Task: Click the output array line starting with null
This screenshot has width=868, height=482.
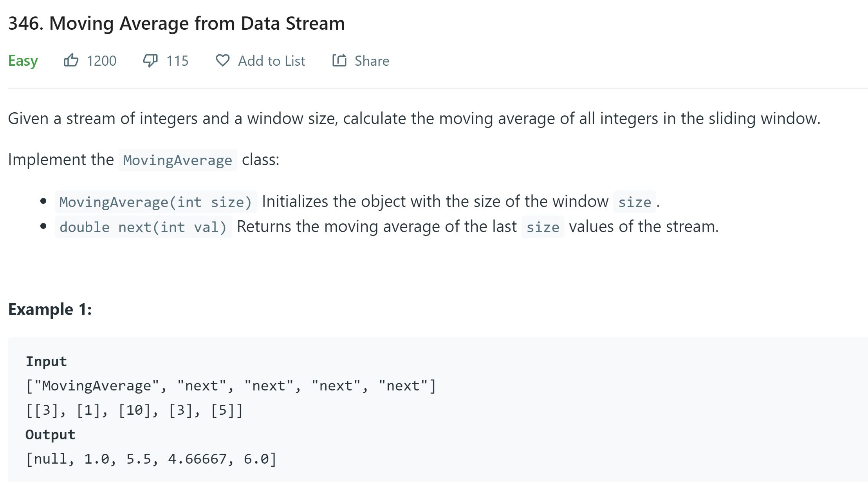Action: point(151,459)
